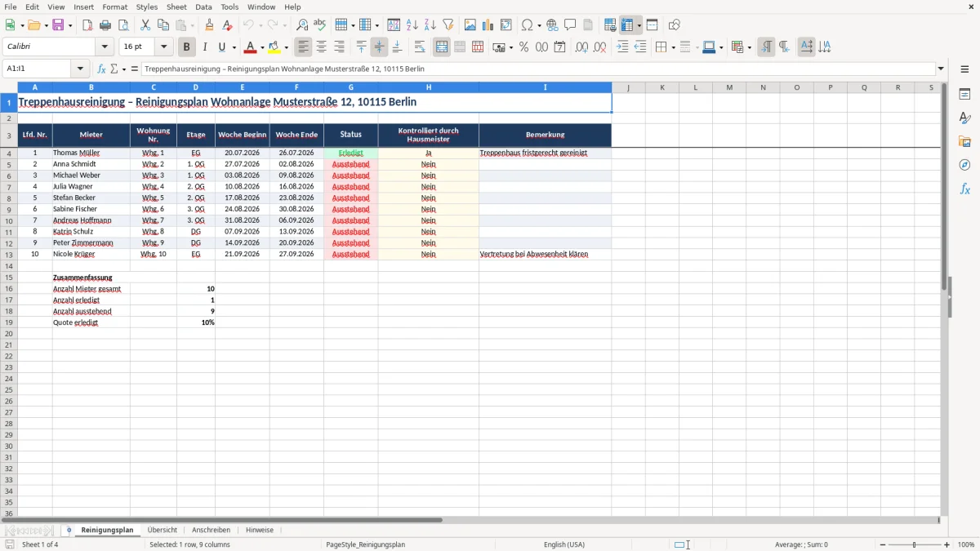Open the Save button dropdown arrow
Image resolution: width=980 pixels, height=551 pixels.
pos(70,25)
